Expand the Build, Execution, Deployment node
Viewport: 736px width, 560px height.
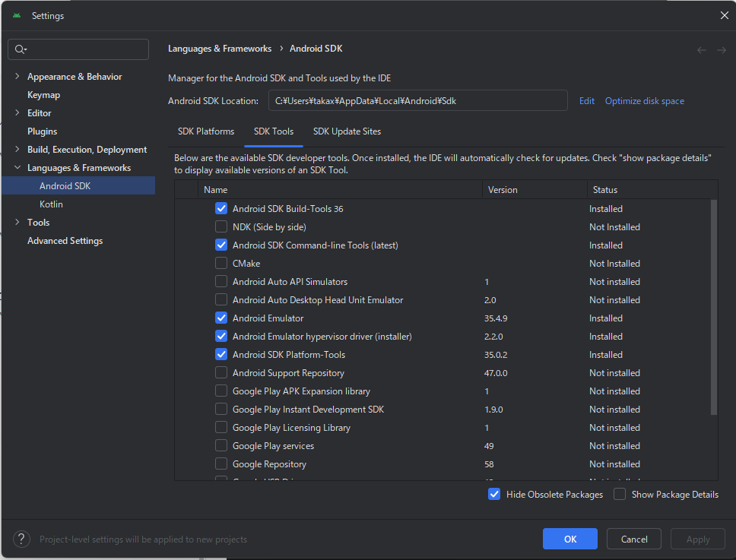(x=17, y=150)
